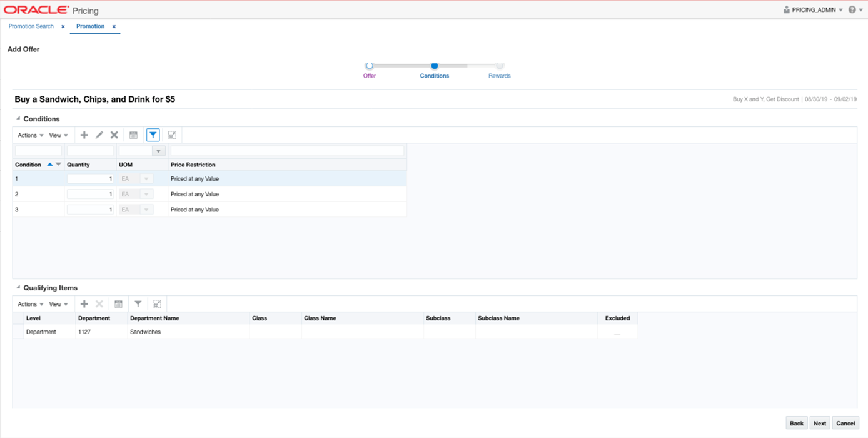Select condition row 3
The image size is (868, 438).
209,210
